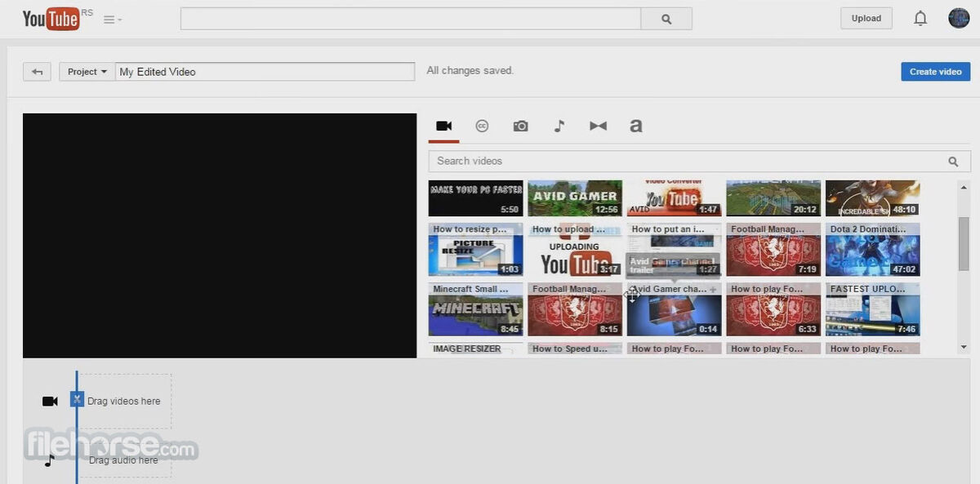Screen dimensions: 980x484
Task: Expand the Project dropdown menu
Action: coord(87,72)
